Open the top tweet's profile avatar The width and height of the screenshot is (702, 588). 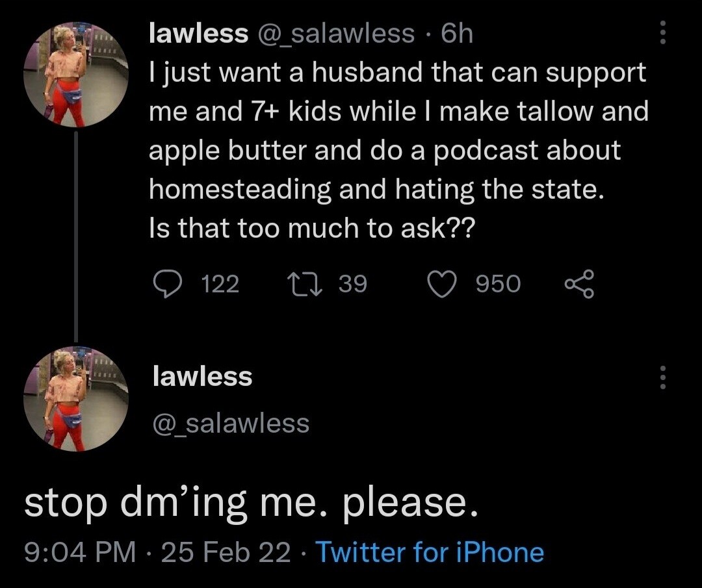click(75, 75)
